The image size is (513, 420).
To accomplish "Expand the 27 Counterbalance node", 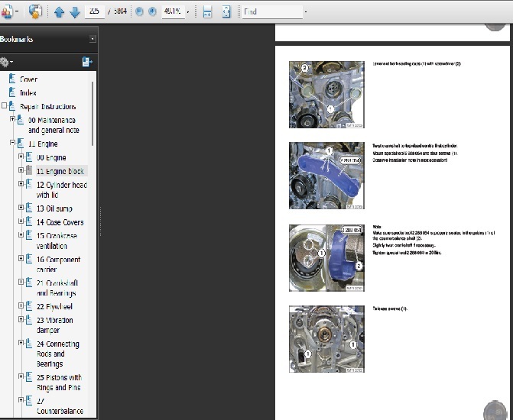I will pyautogui.click(x=21, y=400).
